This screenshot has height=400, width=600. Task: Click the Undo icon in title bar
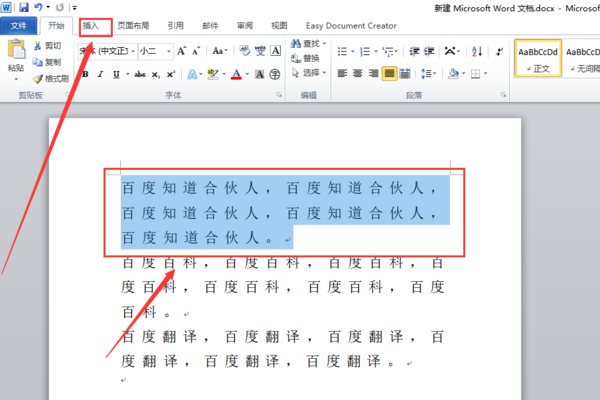point(38,7)
